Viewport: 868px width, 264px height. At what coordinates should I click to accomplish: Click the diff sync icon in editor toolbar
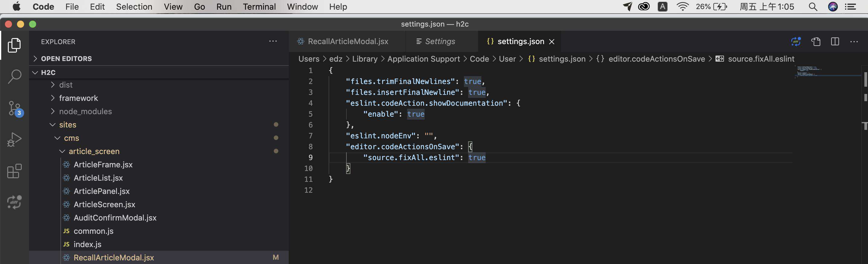(x=796, y=41)
